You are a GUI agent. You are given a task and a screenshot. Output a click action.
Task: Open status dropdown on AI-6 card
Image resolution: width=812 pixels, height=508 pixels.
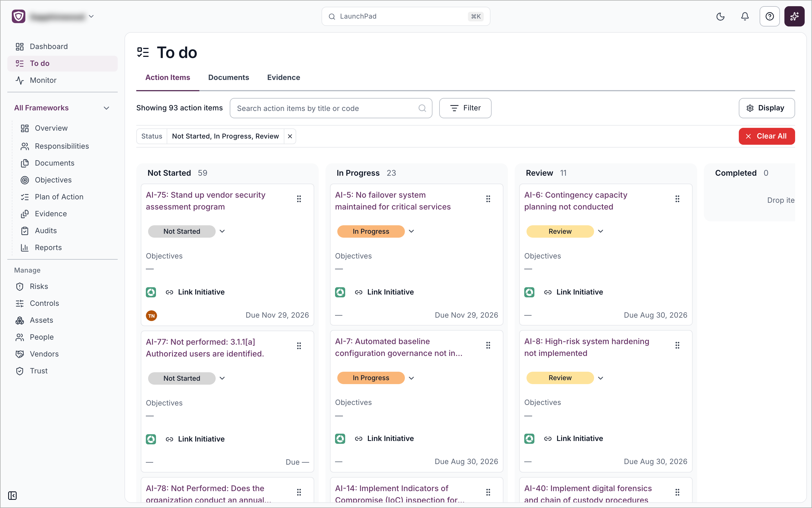(x=600, y=231)
